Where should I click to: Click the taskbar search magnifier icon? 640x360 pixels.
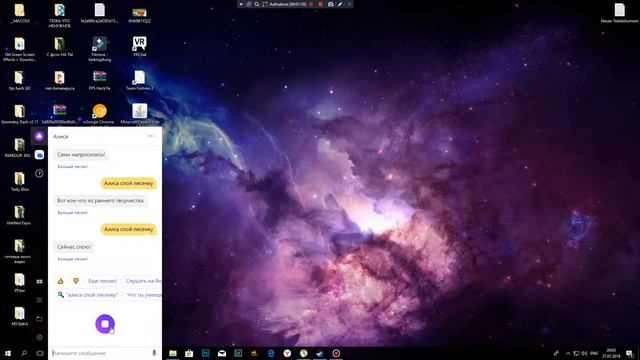24,353
